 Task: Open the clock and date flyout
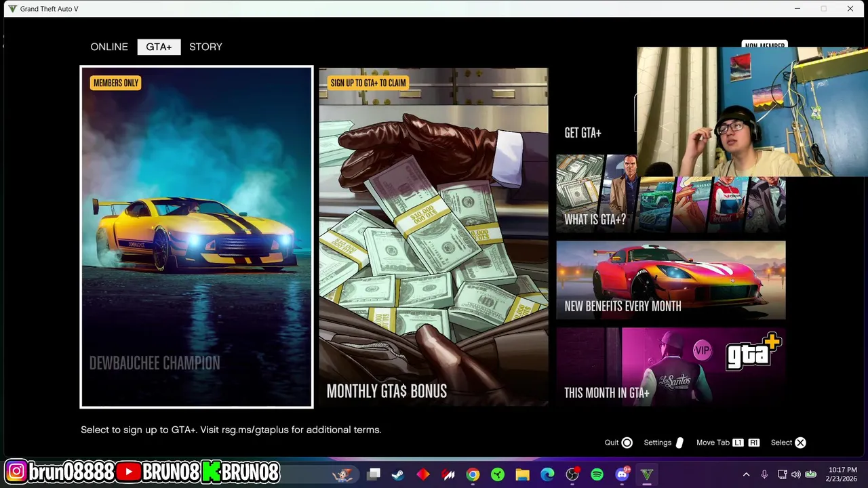tap(842, 474)
